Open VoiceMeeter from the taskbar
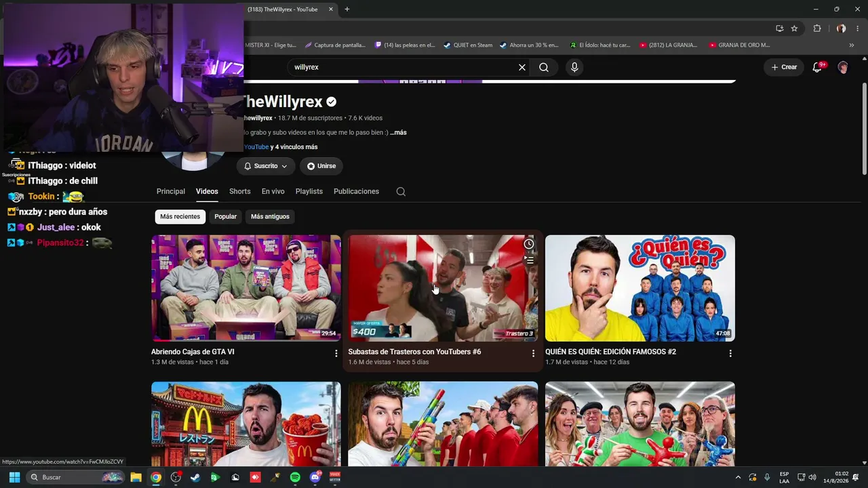Screen dimensions: 868x488 click(x=335, y=477)
